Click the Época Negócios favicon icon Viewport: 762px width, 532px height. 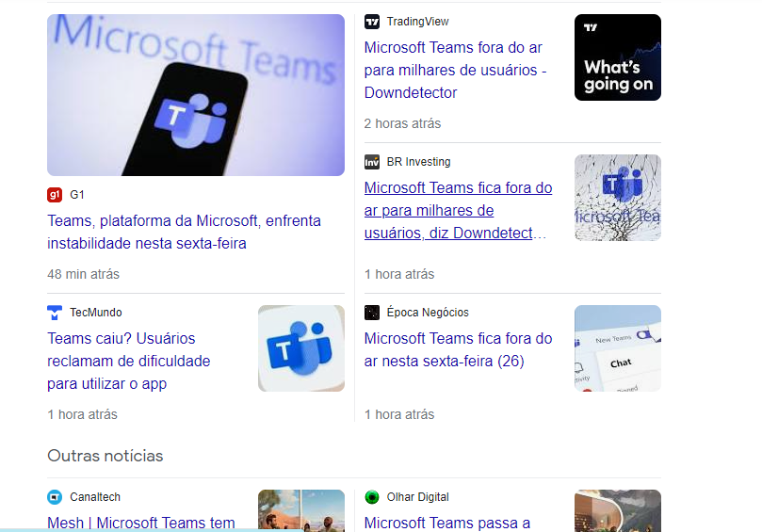click(372, 313)
